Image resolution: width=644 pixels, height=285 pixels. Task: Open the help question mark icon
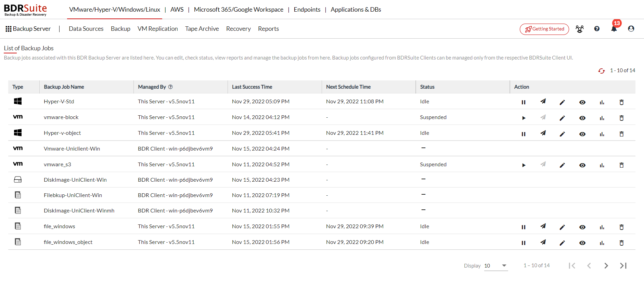[597, 29]
